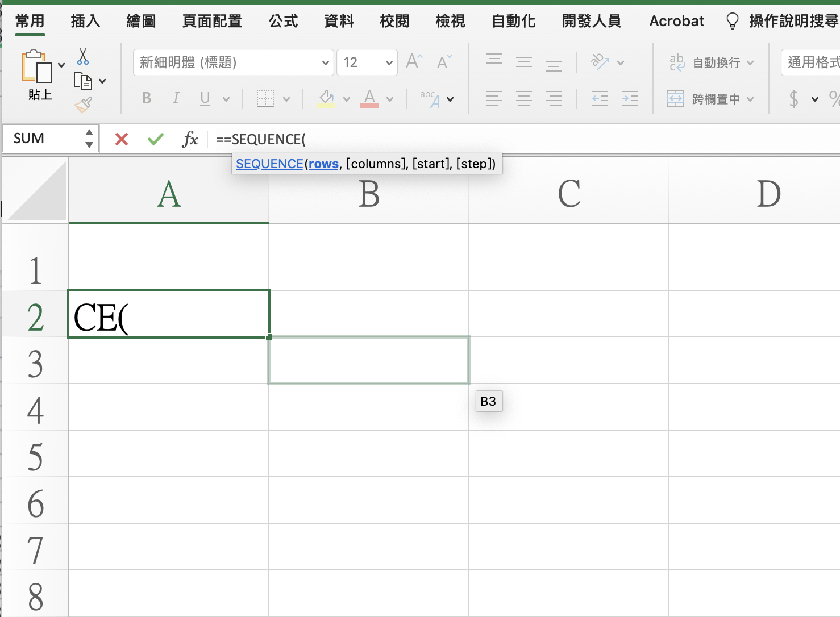Screen dimensions: 840x617
Task: Expand font color palette arrow
Action: tap(390, 99)
